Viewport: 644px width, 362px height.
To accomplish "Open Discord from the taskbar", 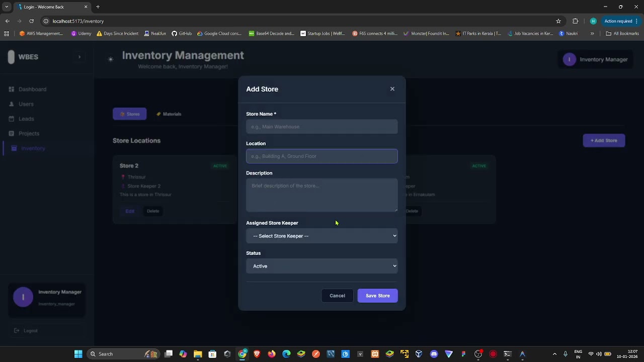I will 434,354.
